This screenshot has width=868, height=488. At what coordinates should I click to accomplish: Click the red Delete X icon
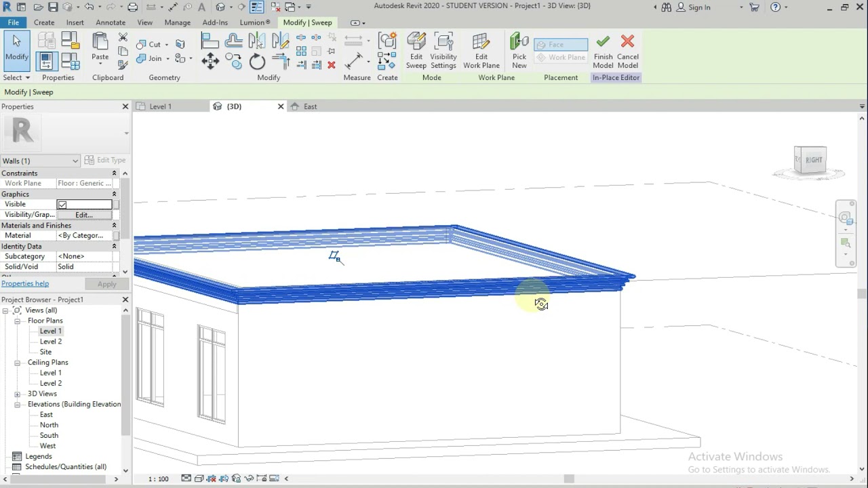[331, 65]
